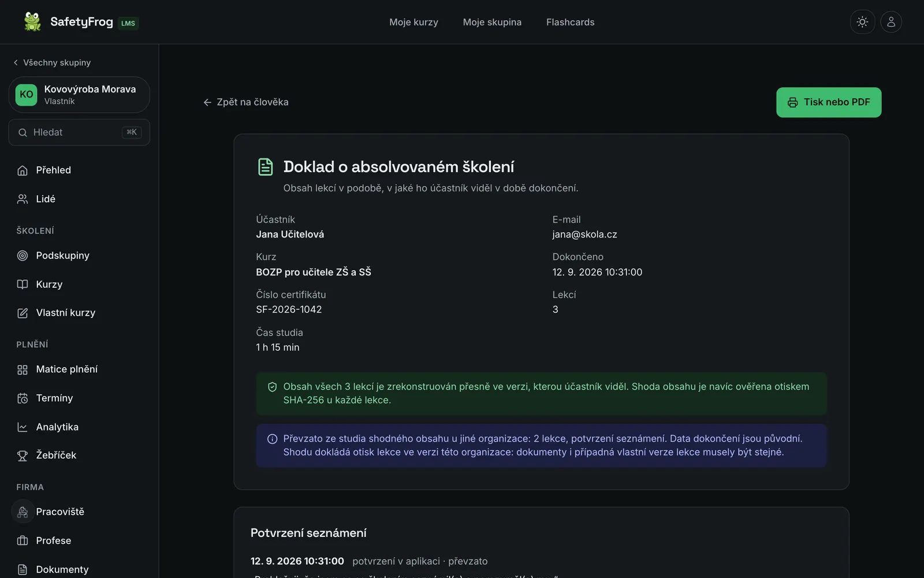The height and width of the screenshot is (578, 924).
Task: Open Žebříček trophy icon in sidebar
Action: tap(23, 455)
